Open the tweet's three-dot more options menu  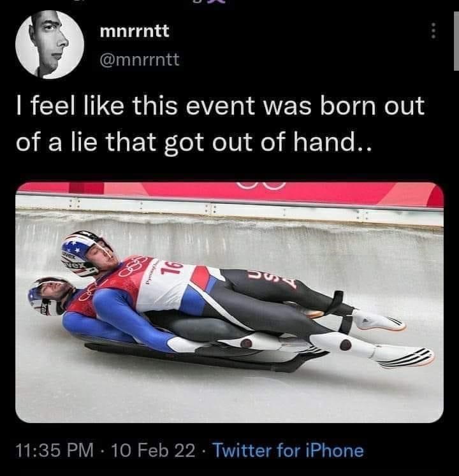pos(433,31)
